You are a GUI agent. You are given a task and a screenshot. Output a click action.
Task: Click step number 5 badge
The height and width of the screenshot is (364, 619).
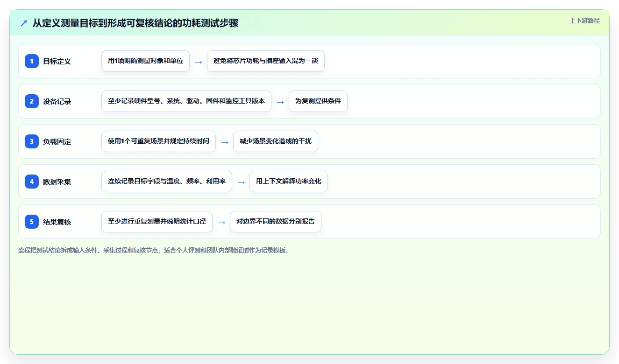click(32, 222)
